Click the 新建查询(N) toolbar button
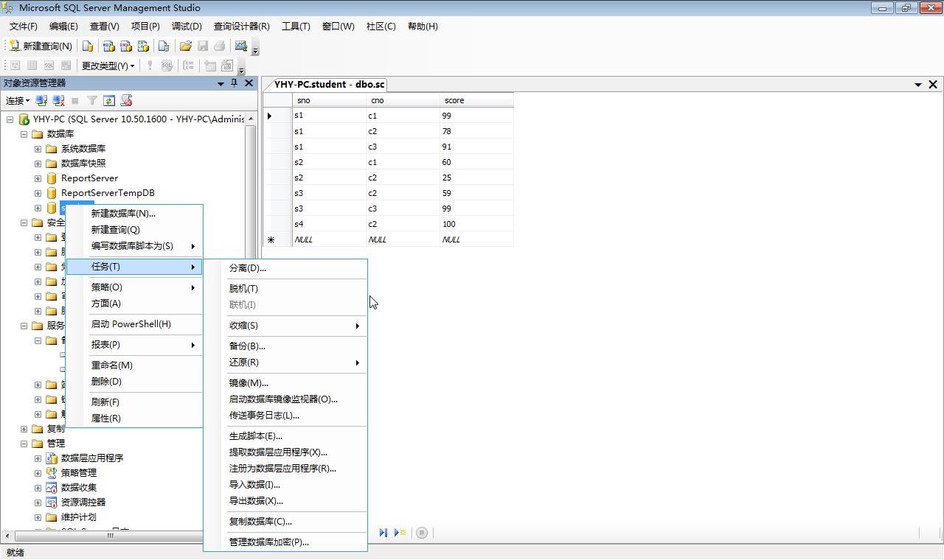The width and height of the screenshot is (944, 560). tap(41, 46)
